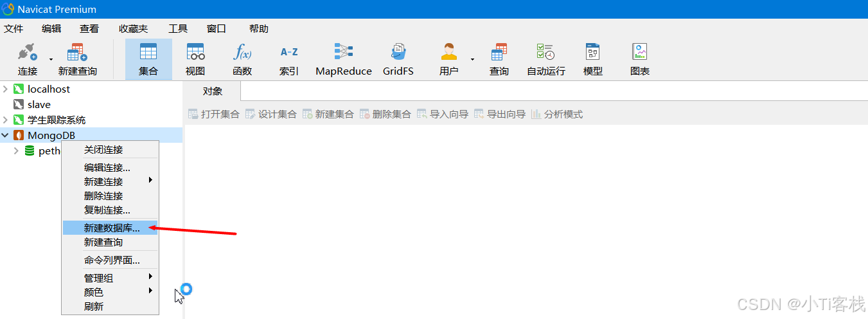Choose 新建查询 from context menu
Screen dimensions: 868x319
110,242
